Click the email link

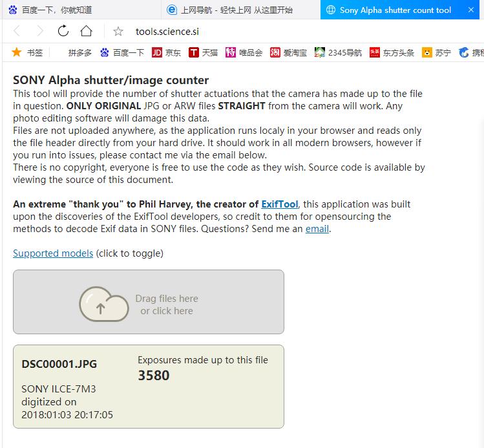point(317,229)
